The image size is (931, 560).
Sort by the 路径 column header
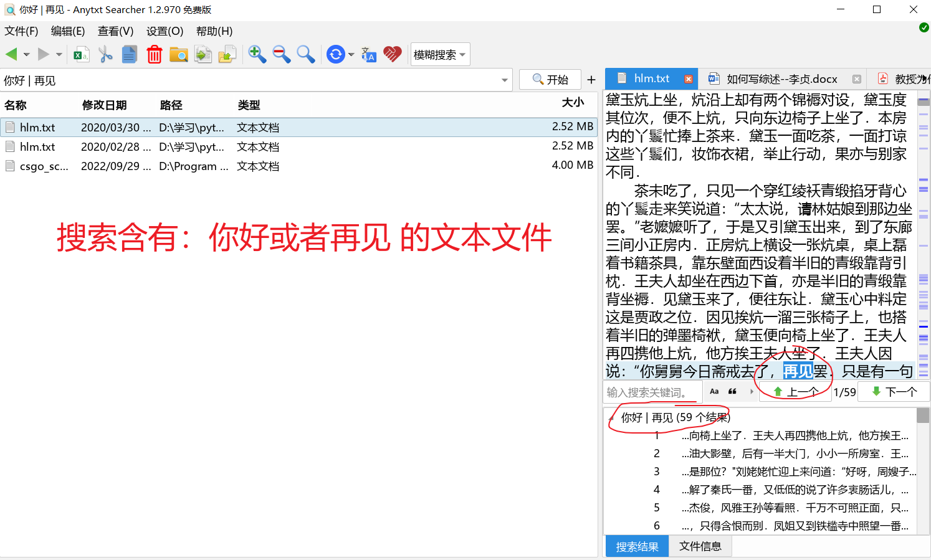click(x=171, y=105)
